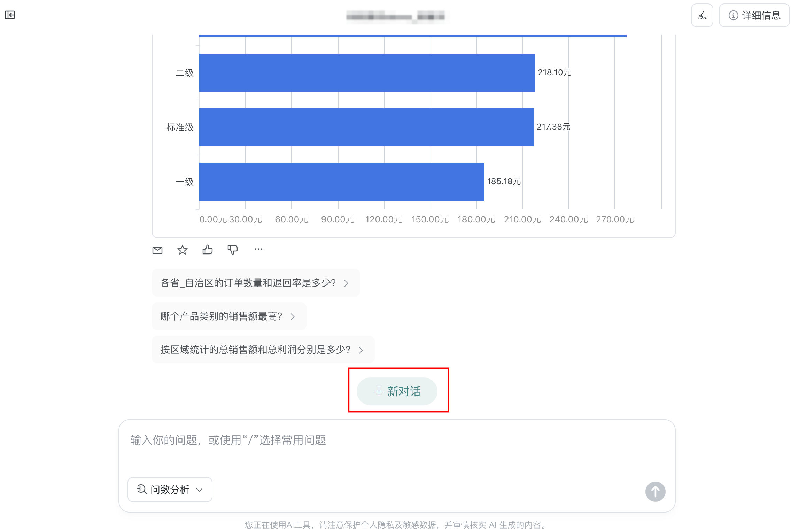Start a new conversation via 新对话

pyautogui.click(x=397, y=391)
